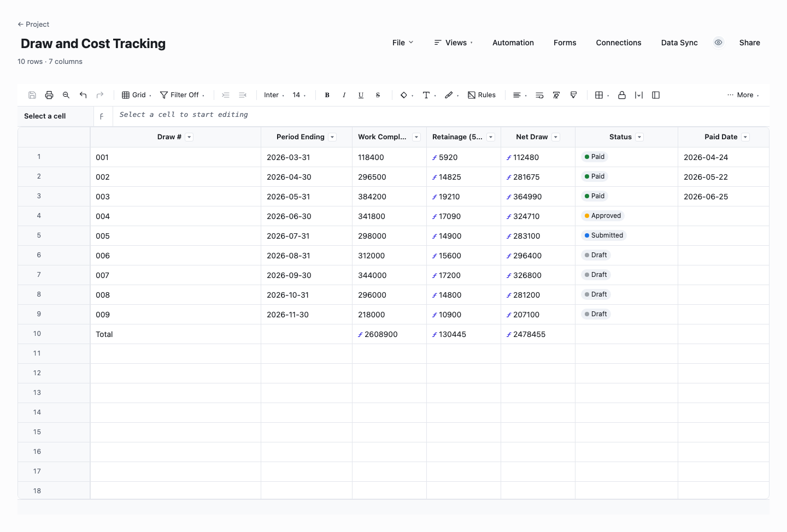Click the Work Completed cell 341800

[389, 216]
